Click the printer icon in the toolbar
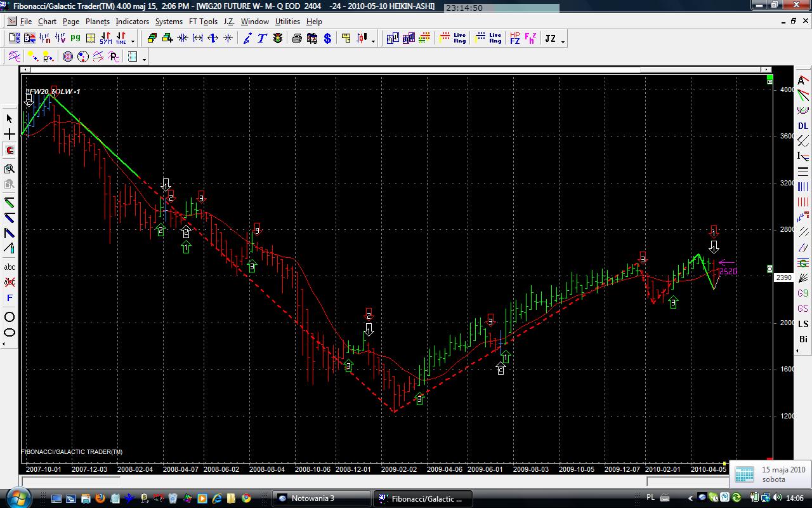Viewport: 812px width, 508px height. click(x=296, y=39)
